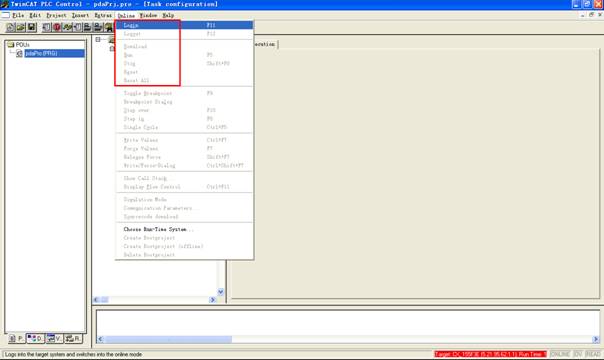The height and width of the screenshot is (360, 604).
Task: Click the tree pane scroll-down arrow
Action: point(221,292)
